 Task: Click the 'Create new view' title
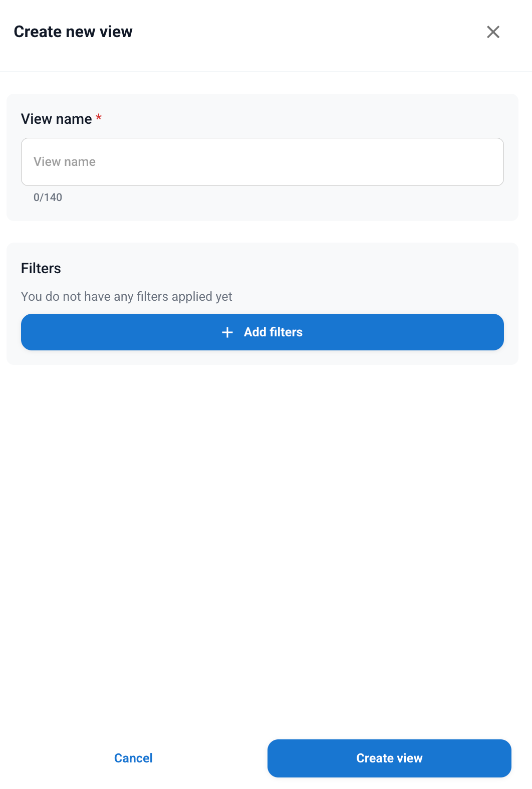[73, 32]
